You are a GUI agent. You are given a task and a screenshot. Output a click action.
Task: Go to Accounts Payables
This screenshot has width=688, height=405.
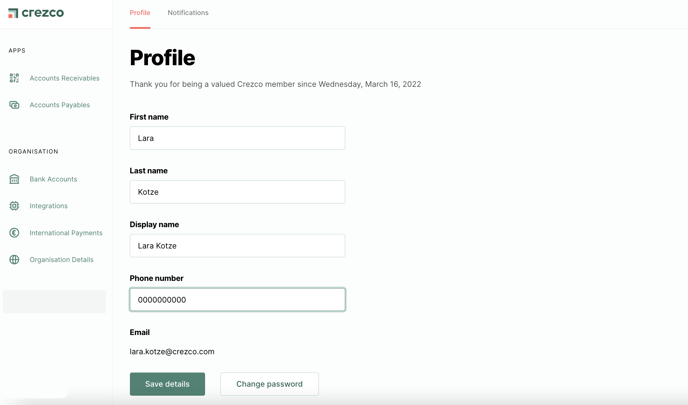pos(60,105)
